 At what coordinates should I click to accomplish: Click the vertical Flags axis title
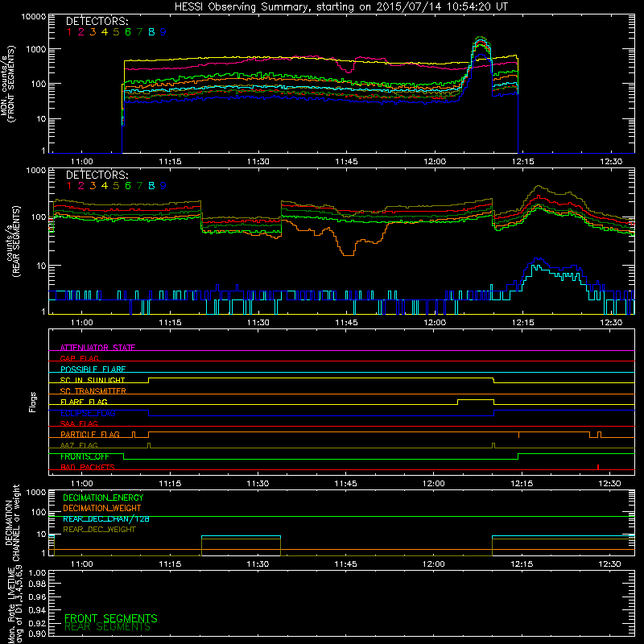[33, 402]
